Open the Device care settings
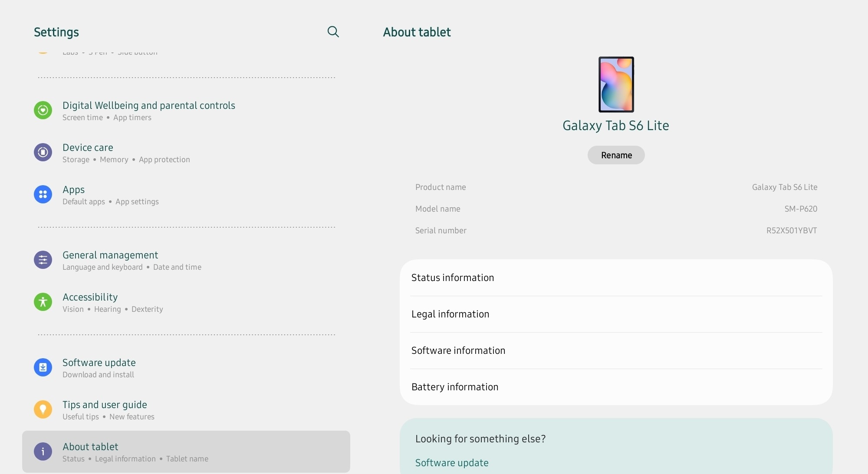 pos(186,153)
